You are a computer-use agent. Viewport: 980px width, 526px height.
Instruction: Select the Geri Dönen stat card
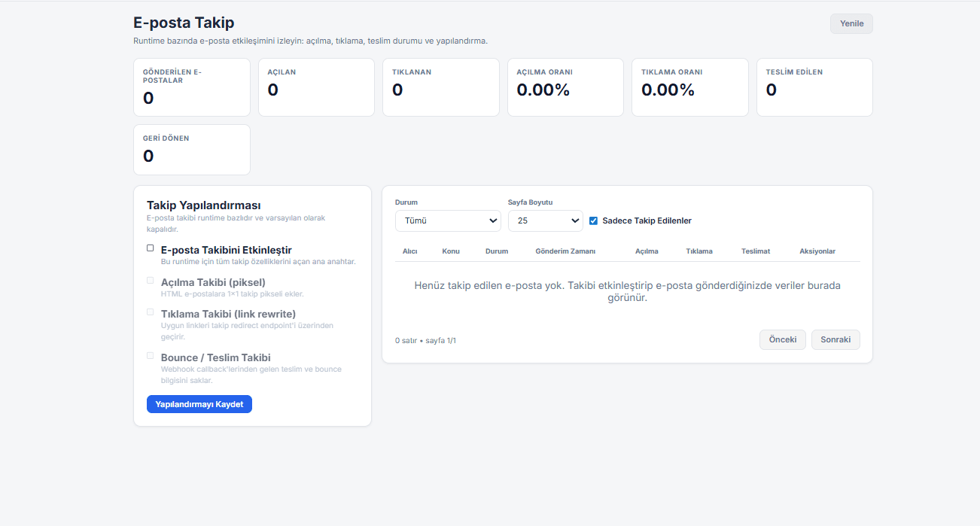192,150
